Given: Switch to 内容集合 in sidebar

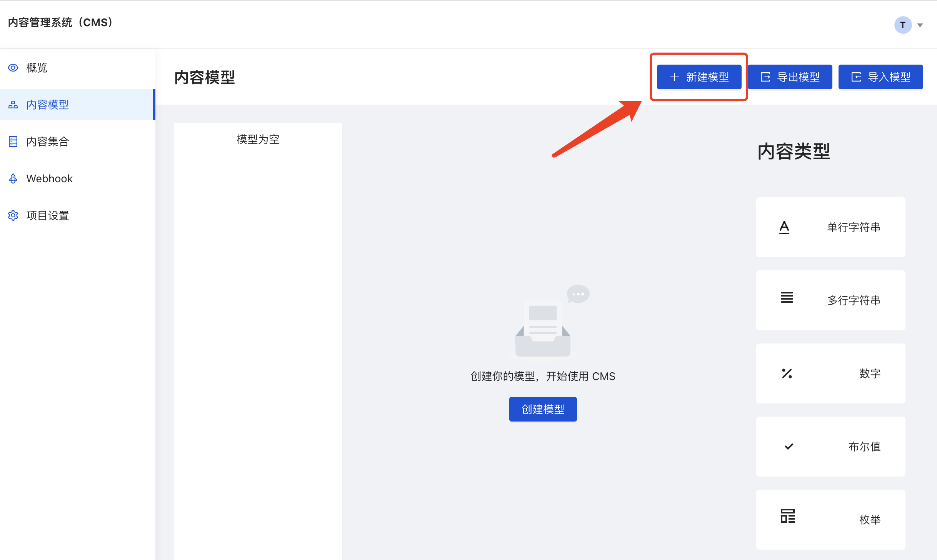Looking at the screenshot, I should click(48, 142).
